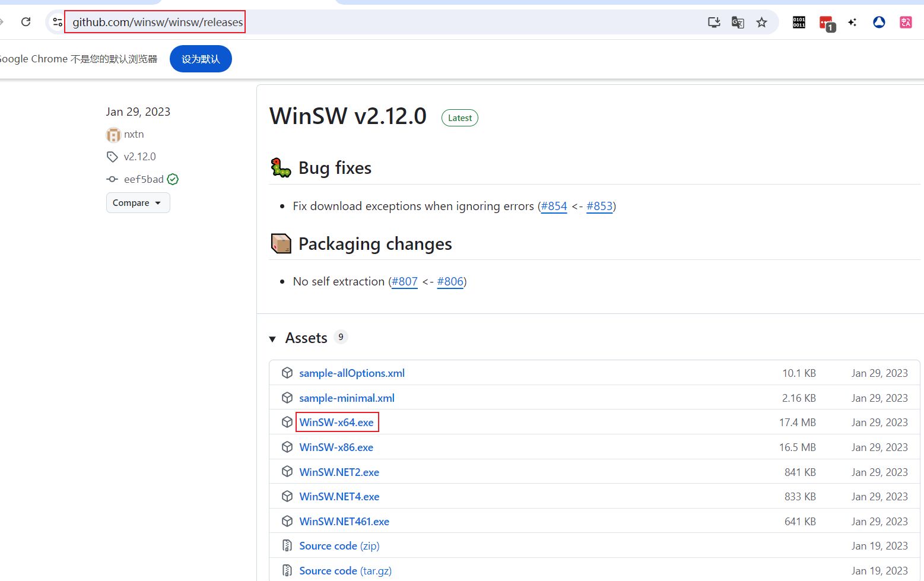This screenshot has width=924, height=581.
Task: Open pull request #854 link
Action: (x=554, y=206)
